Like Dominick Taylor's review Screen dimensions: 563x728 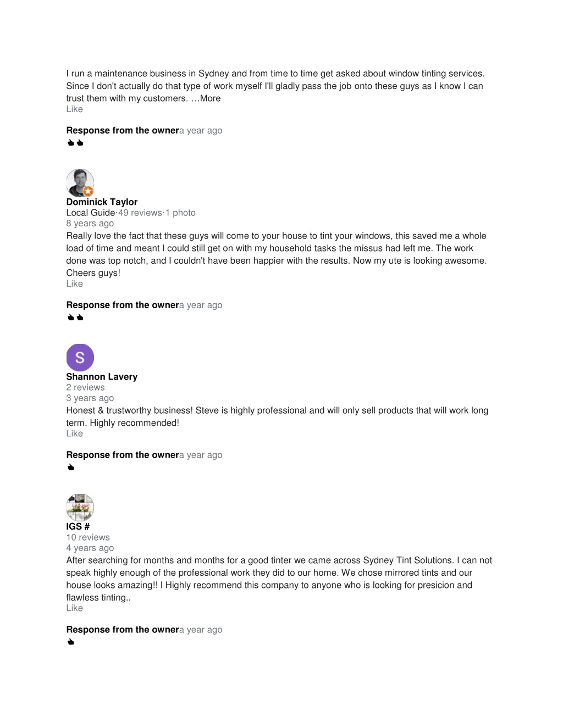[x=74, y=284]
